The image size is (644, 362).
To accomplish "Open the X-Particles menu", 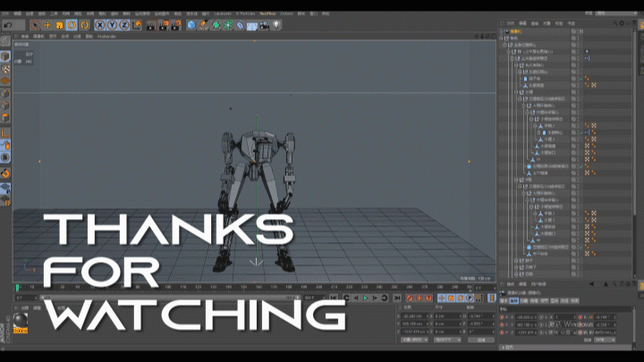I will [x=246, y=13].
